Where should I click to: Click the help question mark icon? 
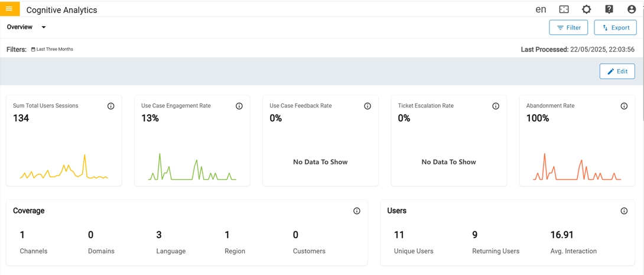tap(609, 9)
